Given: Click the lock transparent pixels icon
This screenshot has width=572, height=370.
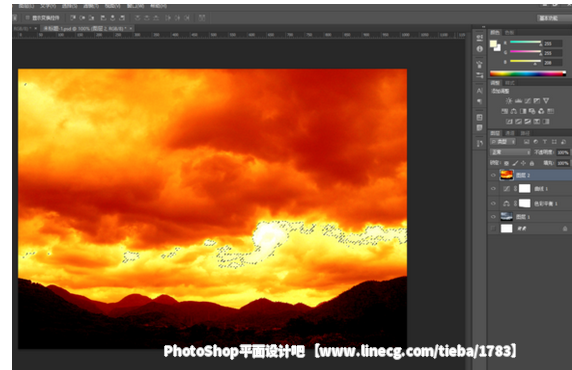Looking at the screenshot, I should point(506,163).
